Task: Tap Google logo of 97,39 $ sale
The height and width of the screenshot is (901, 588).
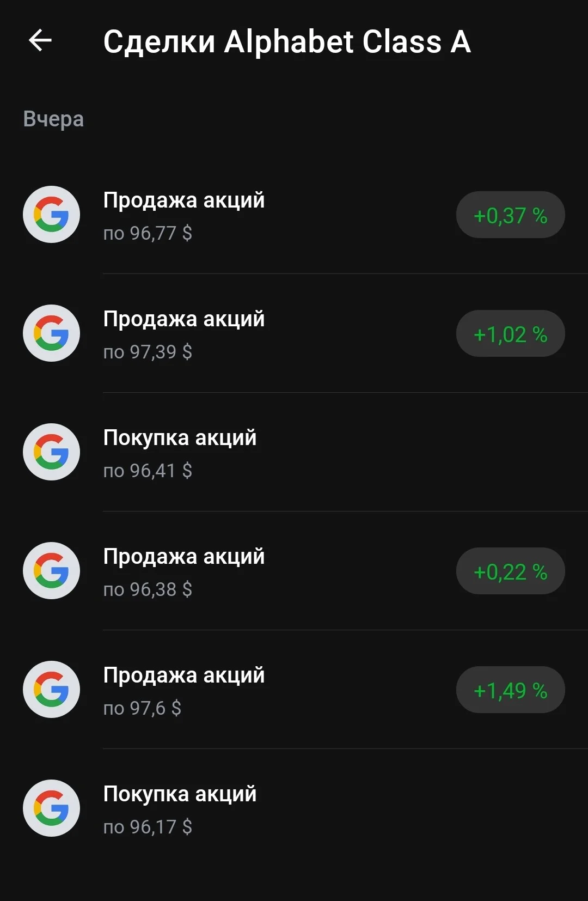Action: [x=51, y=333]
